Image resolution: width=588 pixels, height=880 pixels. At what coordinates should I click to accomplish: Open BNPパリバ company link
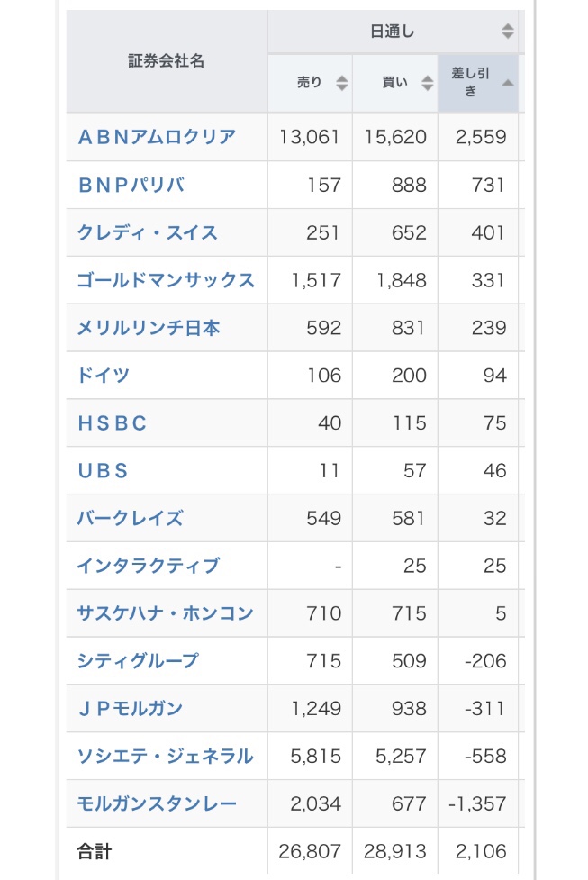[x=131, y=185]
